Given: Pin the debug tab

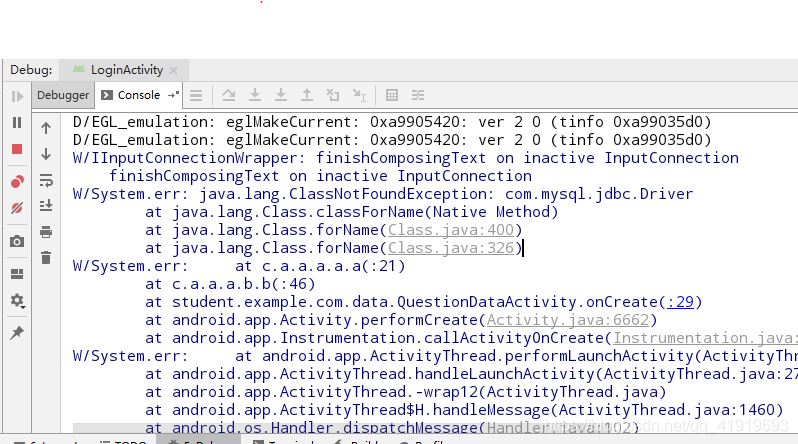Looking at the screenshot, I should 17,333.
